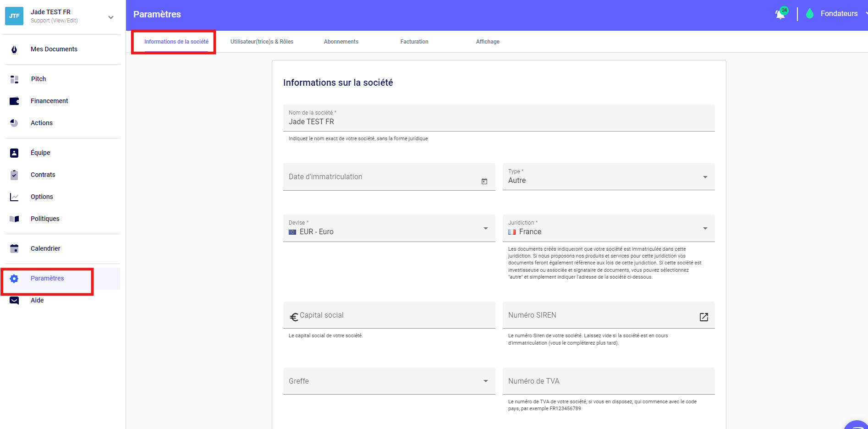This screenshot has height=429, width=868.
Task: Click the Capital social input field
Action: coord(394,315)
